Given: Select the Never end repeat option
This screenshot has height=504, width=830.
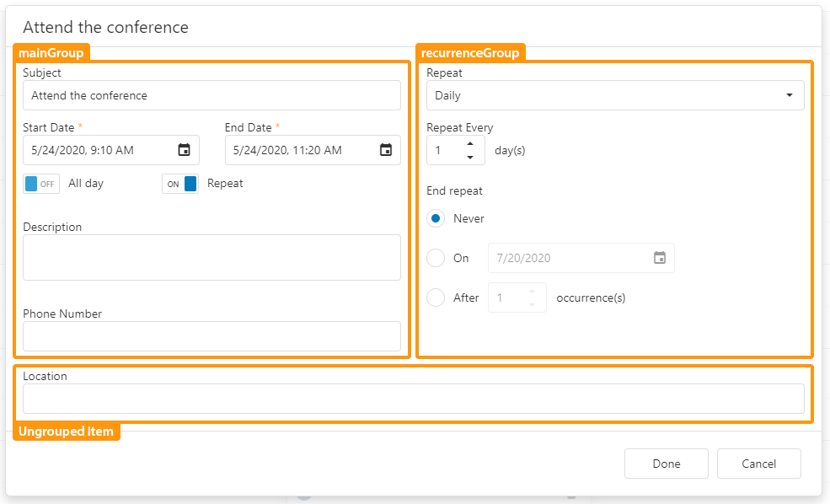Looking at the screenshot, I should click(436, 218).
